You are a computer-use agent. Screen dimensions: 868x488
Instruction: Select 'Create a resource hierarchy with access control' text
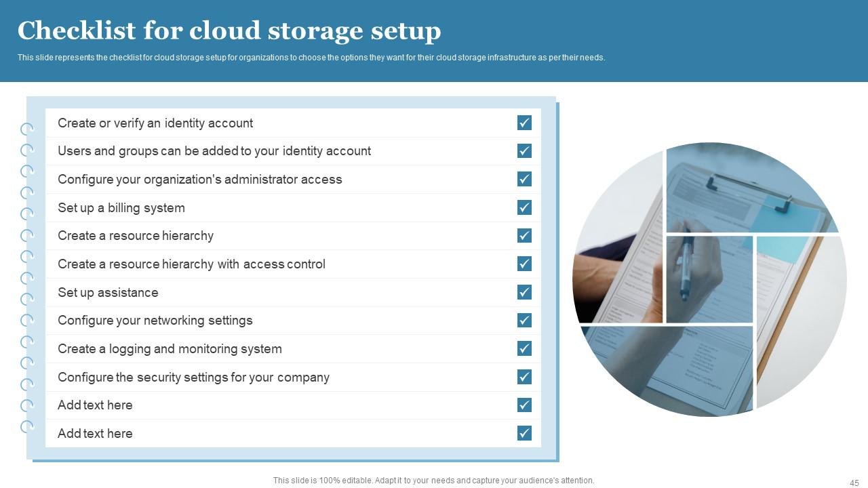192,264
